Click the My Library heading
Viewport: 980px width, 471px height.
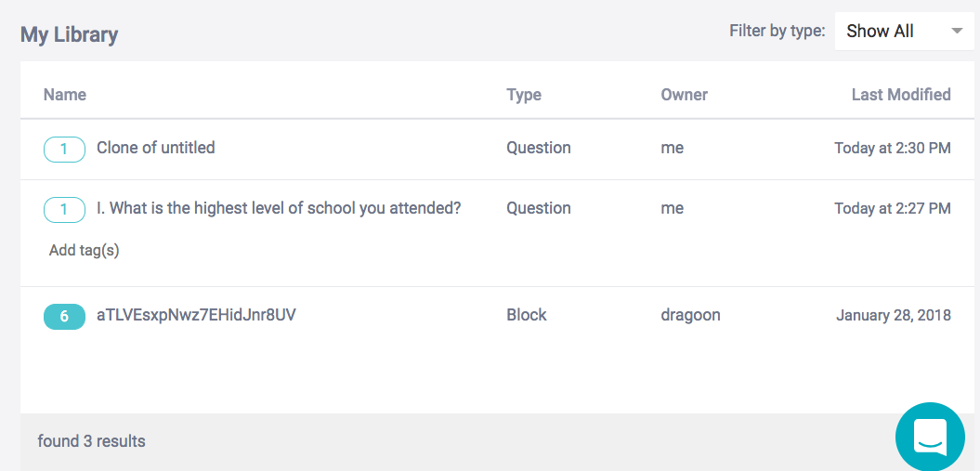[x=70, y=35]
